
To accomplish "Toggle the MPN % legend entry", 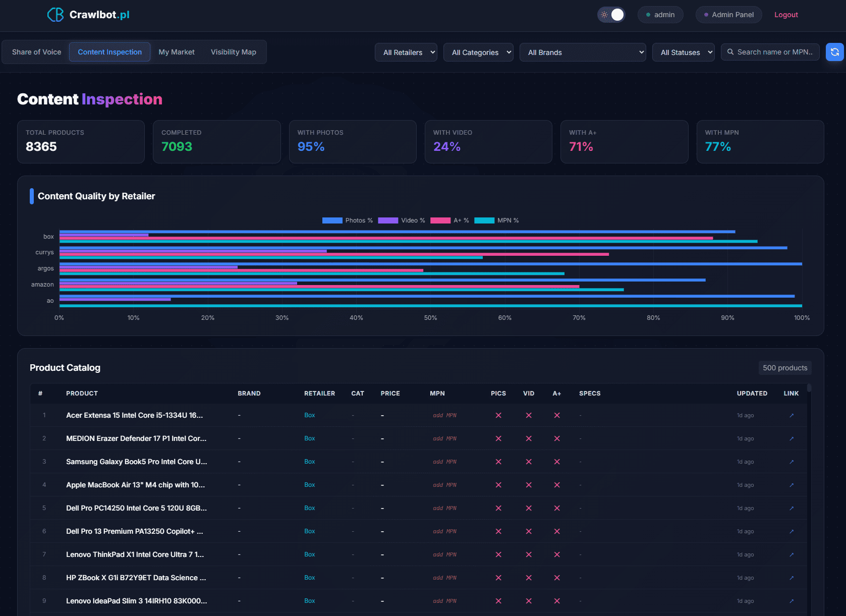I will point(497,220).
